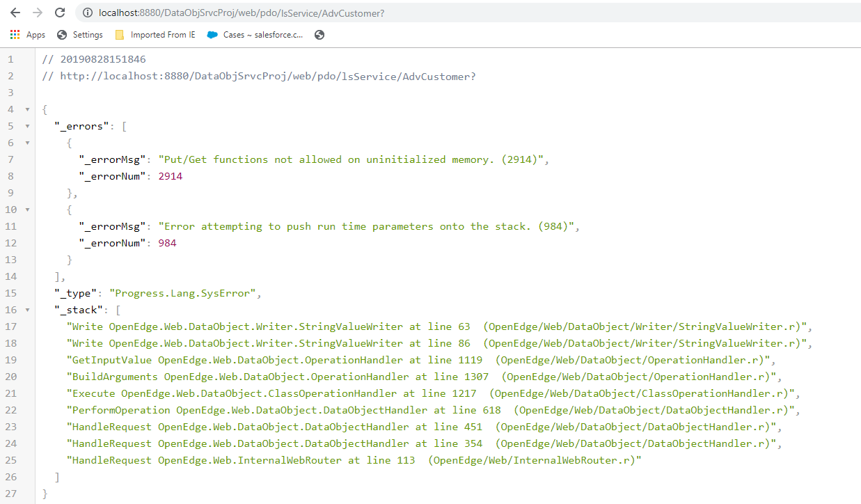Image resolution: width=861 pixels, height=504 pixels.
Task: Collapse the "_errors" array on line 5
Action: point(27,126)
